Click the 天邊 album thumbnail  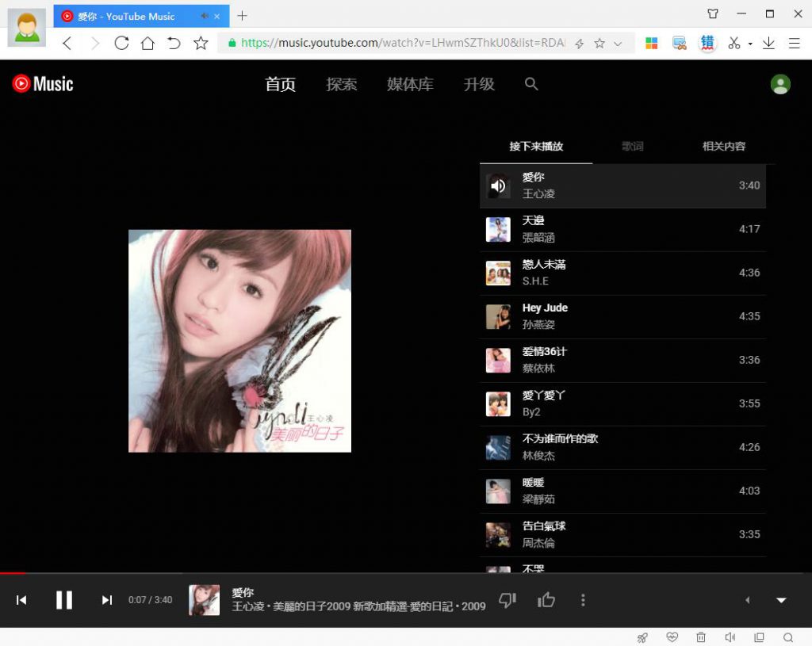point(498,229)
